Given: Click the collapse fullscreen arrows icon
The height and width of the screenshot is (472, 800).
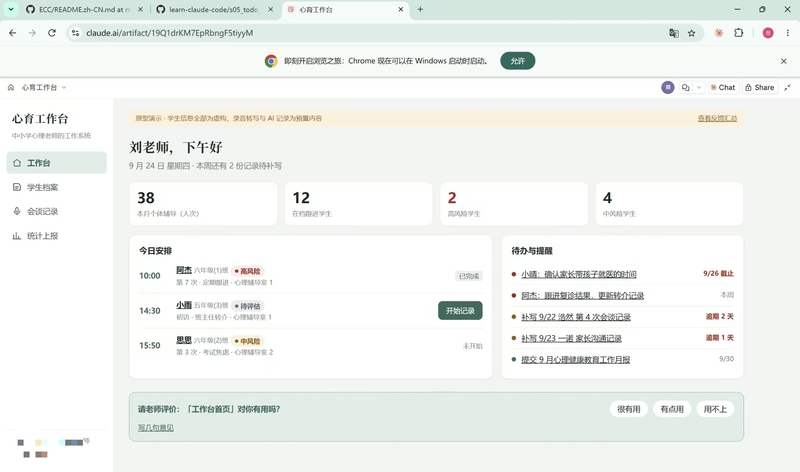Looking at the screenshot, I should point(787,88).
